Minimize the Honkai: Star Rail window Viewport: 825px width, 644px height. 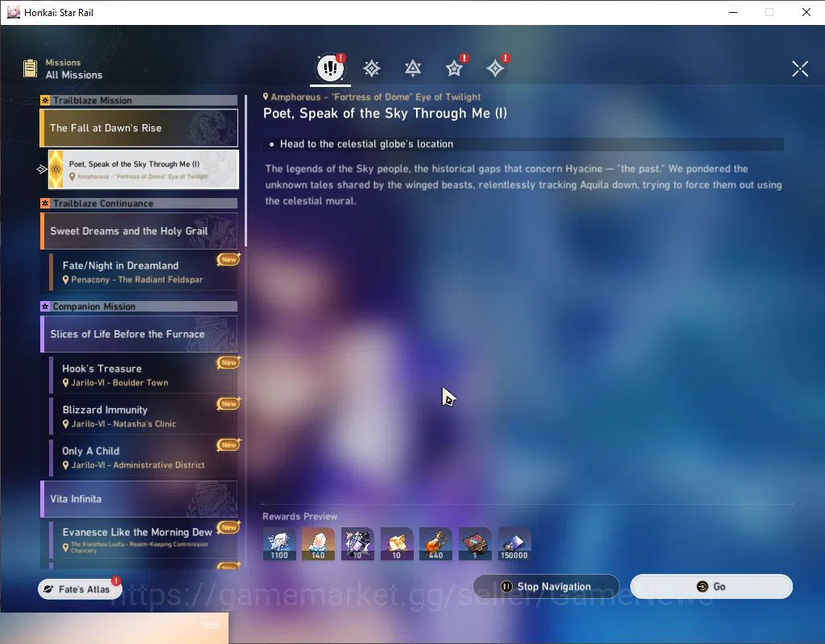coord(733,12)
